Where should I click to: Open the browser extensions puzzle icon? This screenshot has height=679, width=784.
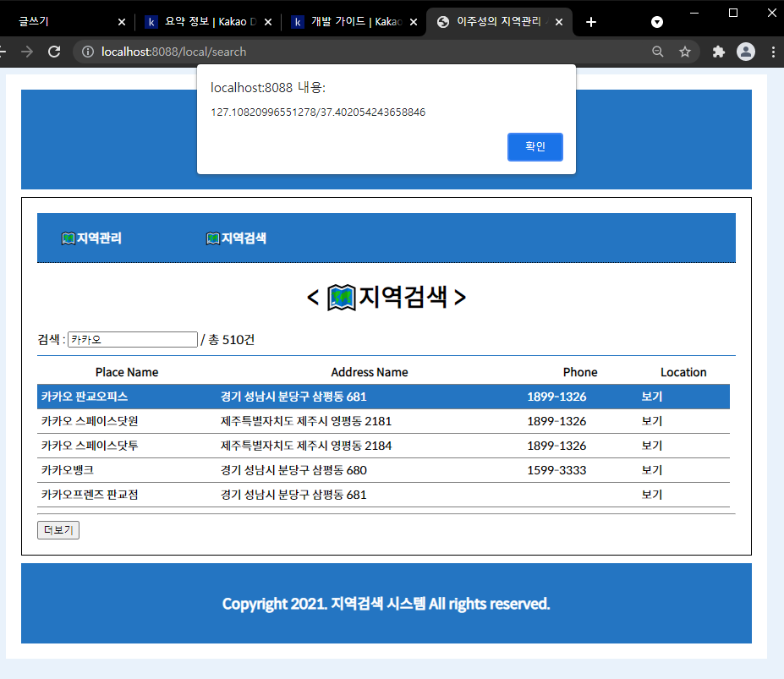(719, 52)
